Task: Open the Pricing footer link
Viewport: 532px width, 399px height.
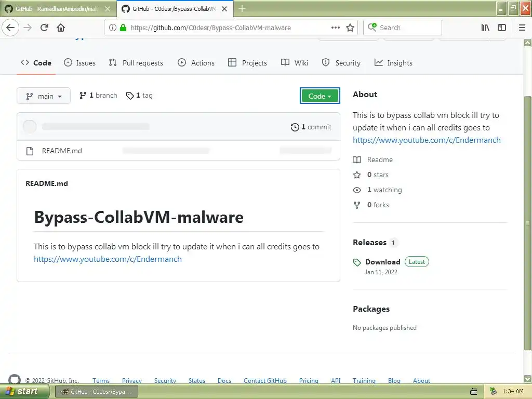Action: (309, 381)
